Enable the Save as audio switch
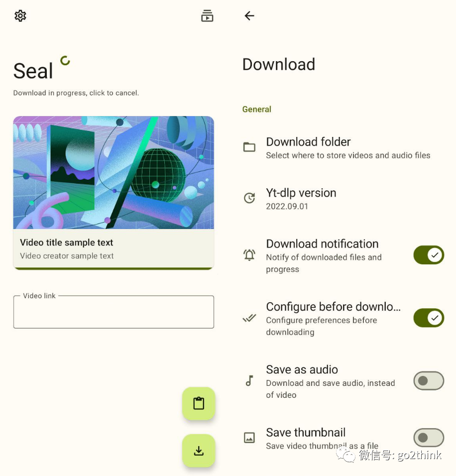456x476 pixels. point(429,381)
